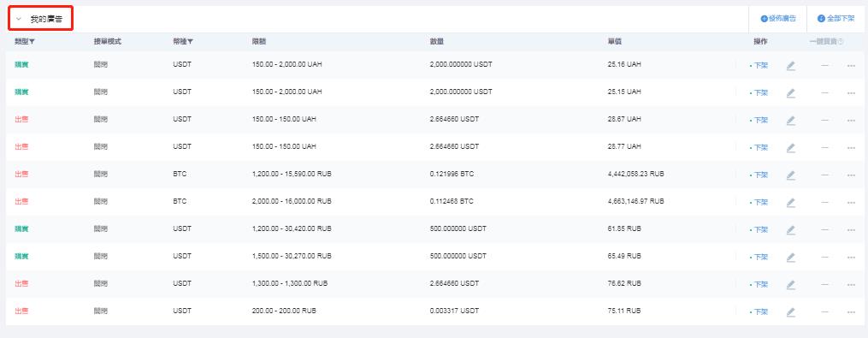Click the 0.112468 BTC quantity
868x338 pixels.
(452, 202)
